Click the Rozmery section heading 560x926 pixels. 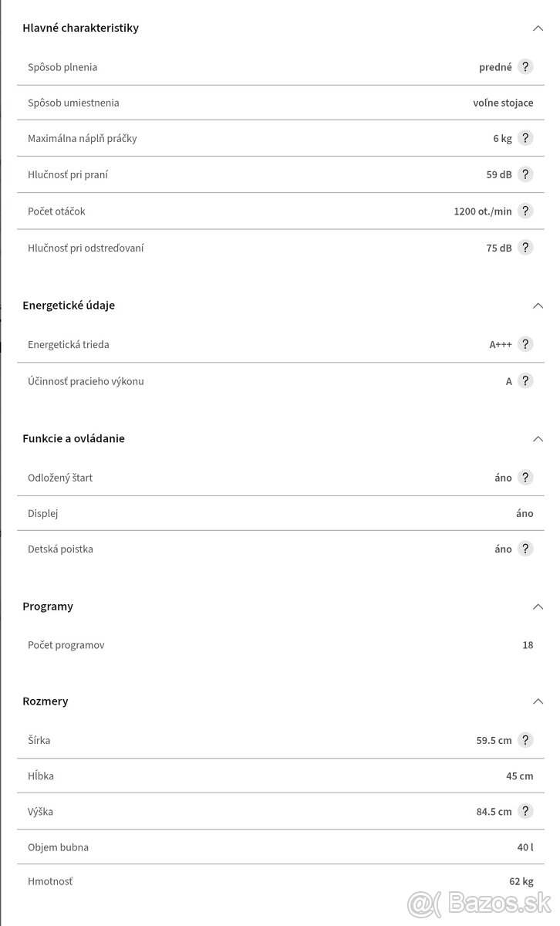[46, 701]
